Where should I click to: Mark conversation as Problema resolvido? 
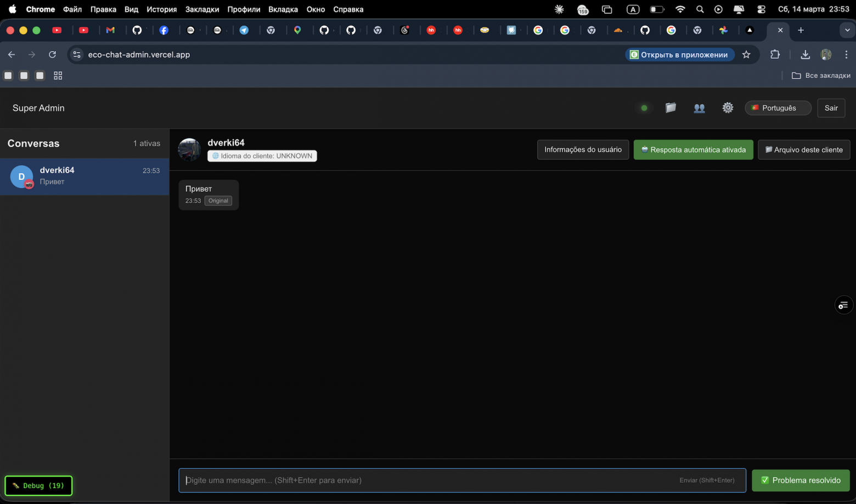801,480
